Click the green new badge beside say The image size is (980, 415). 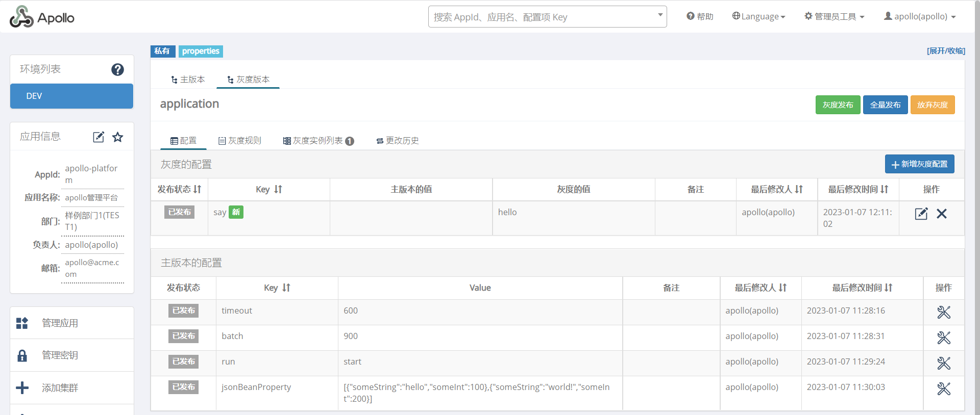[x=236, y=212]
